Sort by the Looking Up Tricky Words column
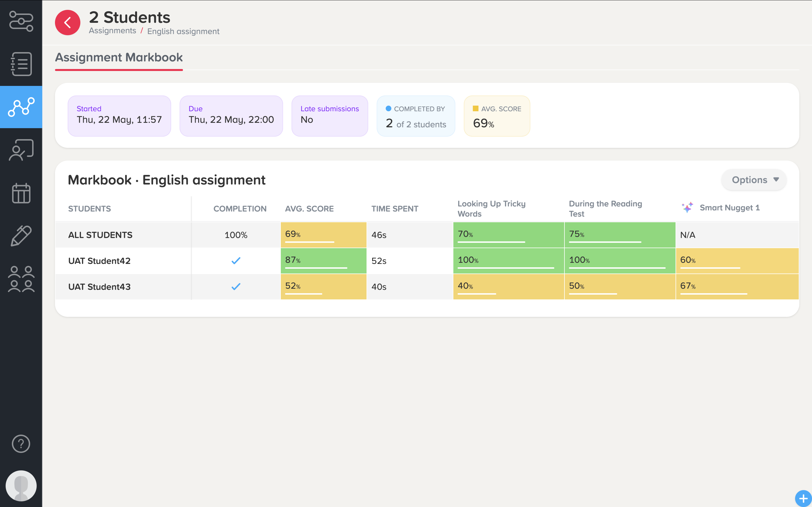812x507 pixels. [x=491, y=208]
